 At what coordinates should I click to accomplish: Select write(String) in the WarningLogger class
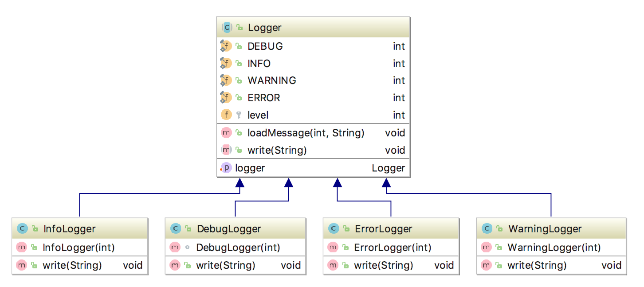point(537,265)
